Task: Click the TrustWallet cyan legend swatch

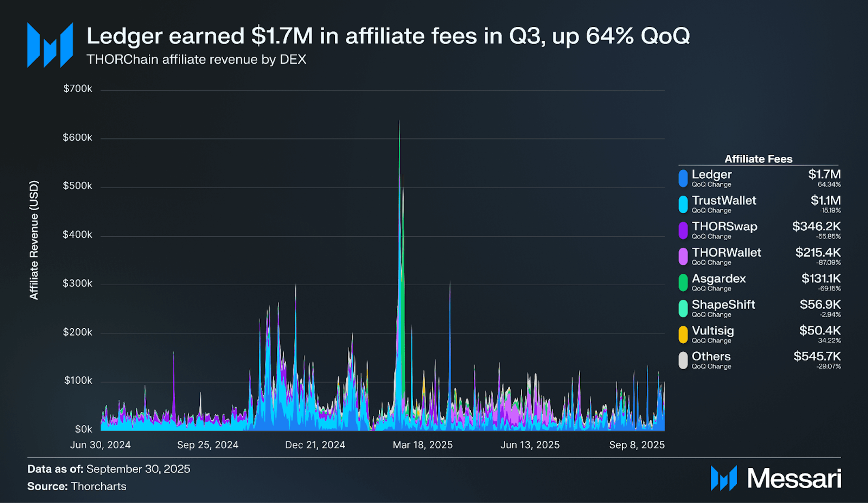Action: [683, 204]
